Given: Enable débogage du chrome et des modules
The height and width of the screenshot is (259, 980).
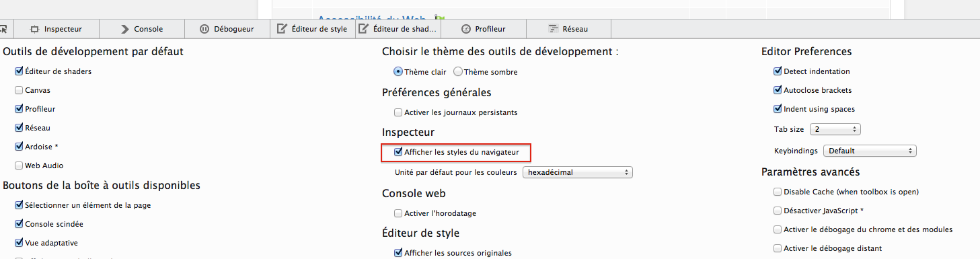Looking at the screenshot, I should pos(778,229).
